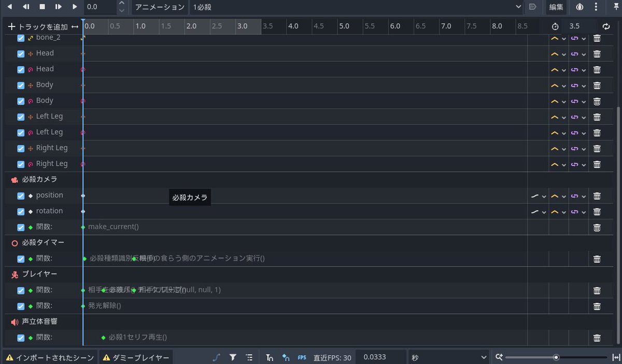Image resolution: width=622 pixels, height=364 pixels.
Task: Toggle the 発光解除() function track checkbox
Action: pos(21,306)
